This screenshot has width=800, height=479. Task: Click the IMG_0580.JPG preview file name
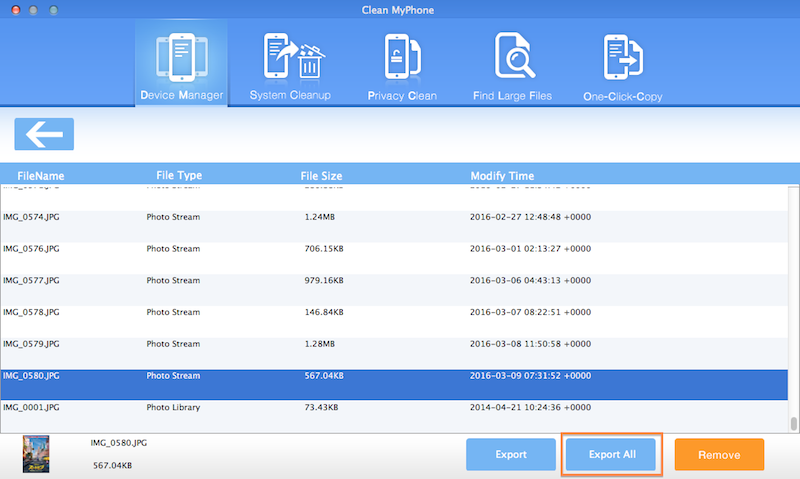tap(118, 443)
